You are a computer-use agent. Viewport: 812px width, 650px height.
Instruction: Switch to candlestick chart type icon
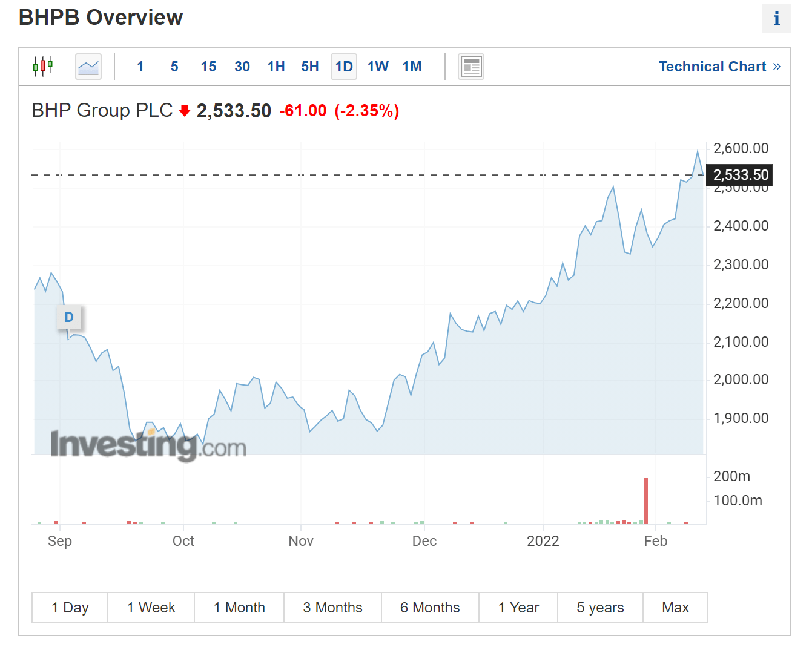pos(43,66)
